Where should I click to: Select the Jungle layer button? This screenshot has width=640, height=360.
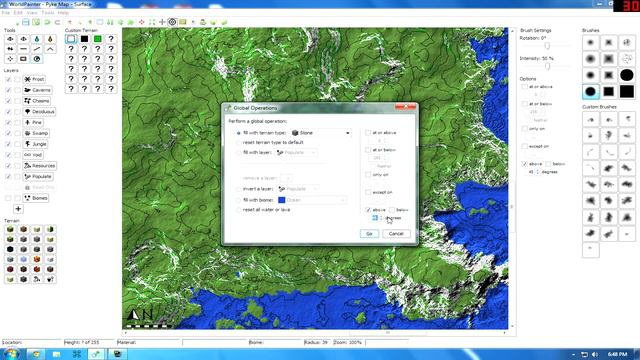pos(36,144)
